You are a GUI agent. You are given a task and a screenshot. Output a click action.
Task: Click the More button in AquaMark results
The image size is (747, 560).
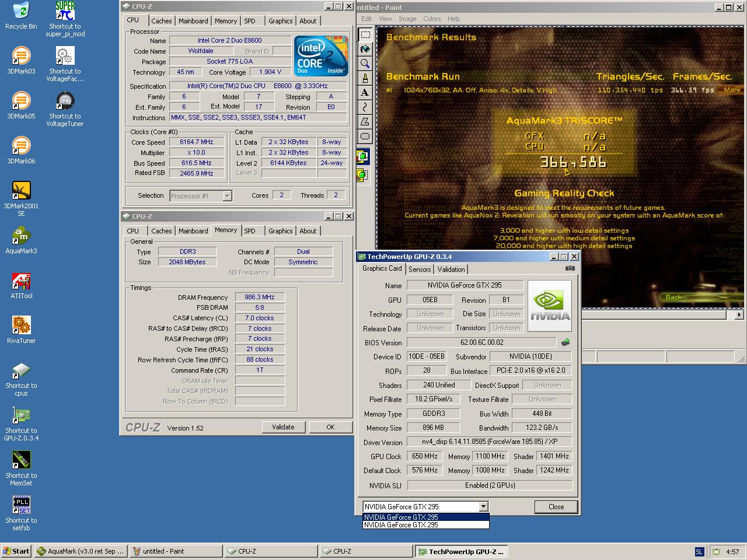pyautogui.click(x=732, y=90)
